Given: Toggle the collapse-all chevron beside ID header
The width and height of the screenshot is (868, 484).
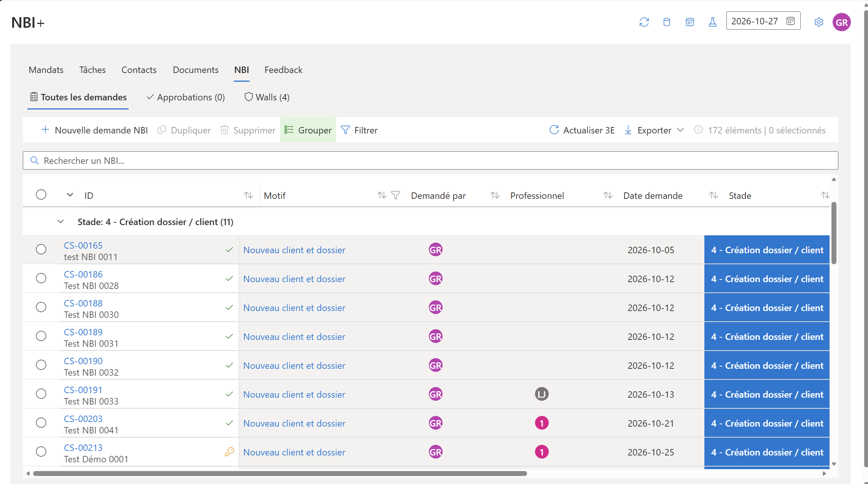Looking at the screenshot, I should (70, 195).
